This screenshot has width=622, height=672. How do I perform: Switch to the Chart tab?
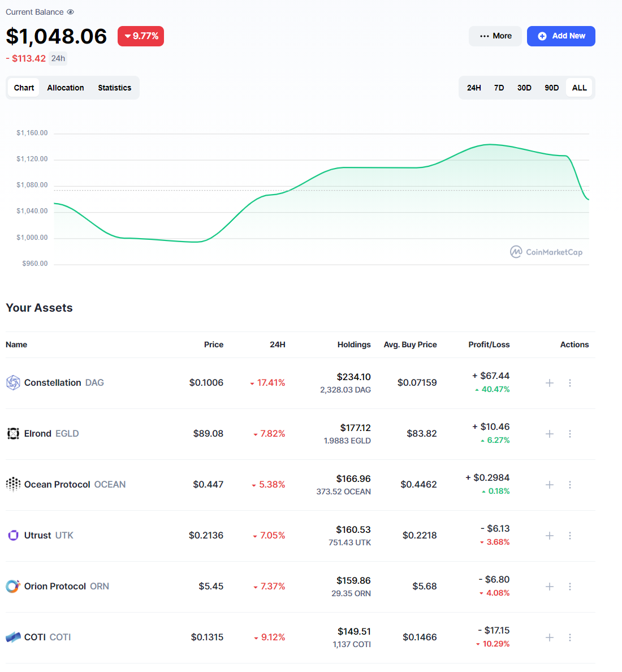pyautogui.click(x=24, y=88)
